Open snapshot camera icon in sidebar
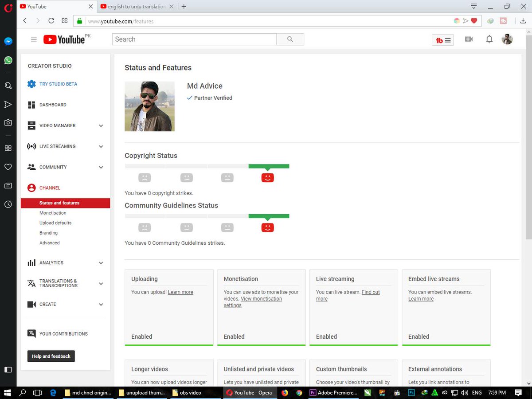The width and height of the screenshot is (532, 399). coord(8,123)
